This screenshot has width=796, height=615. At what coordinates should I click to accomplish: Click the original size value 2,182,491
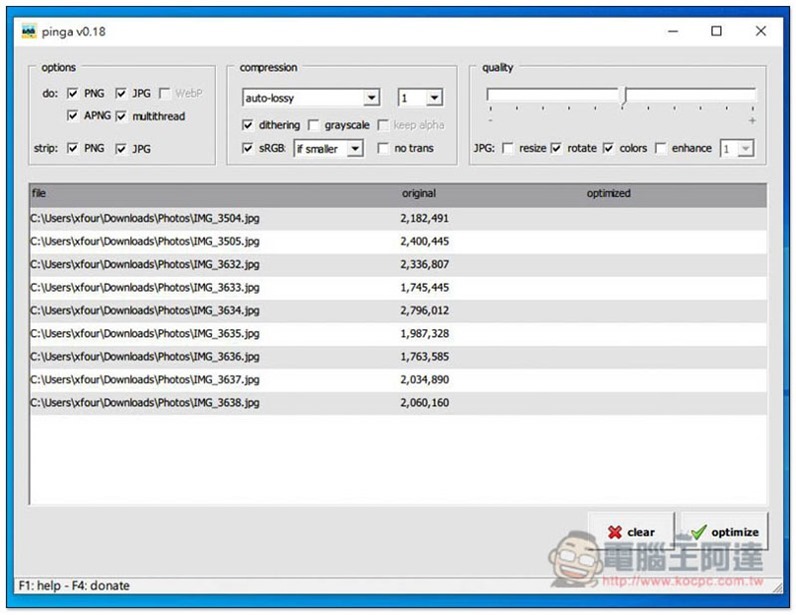[424, 218]
